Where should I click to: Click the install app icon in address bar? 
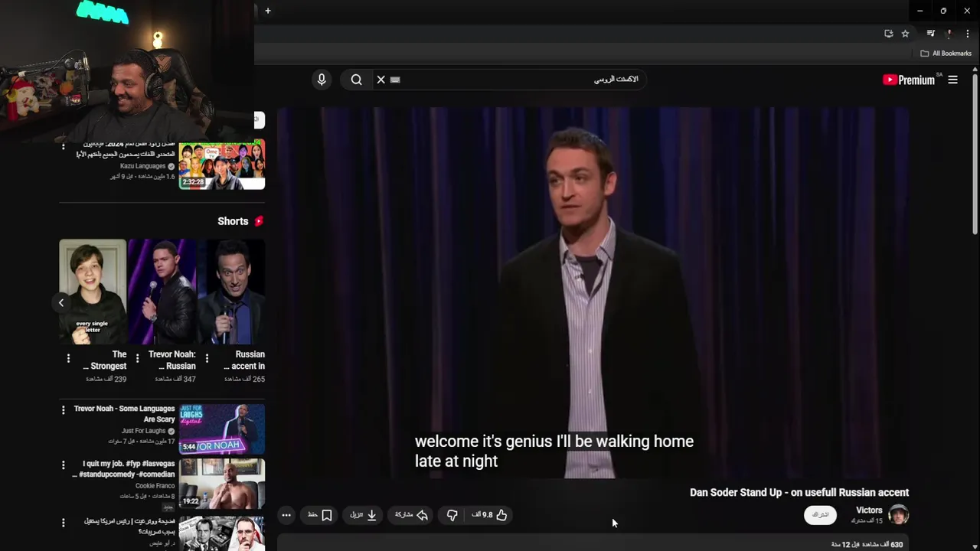(888, 34)
